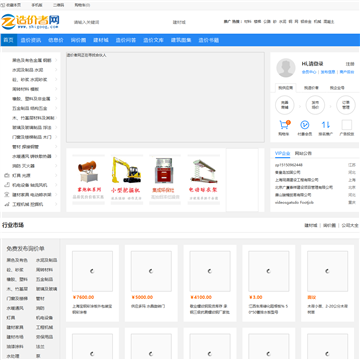360x360 pixels.
Task: Click the icon beside 建材家具 电动晾衣架
Action: pos(6,194)
